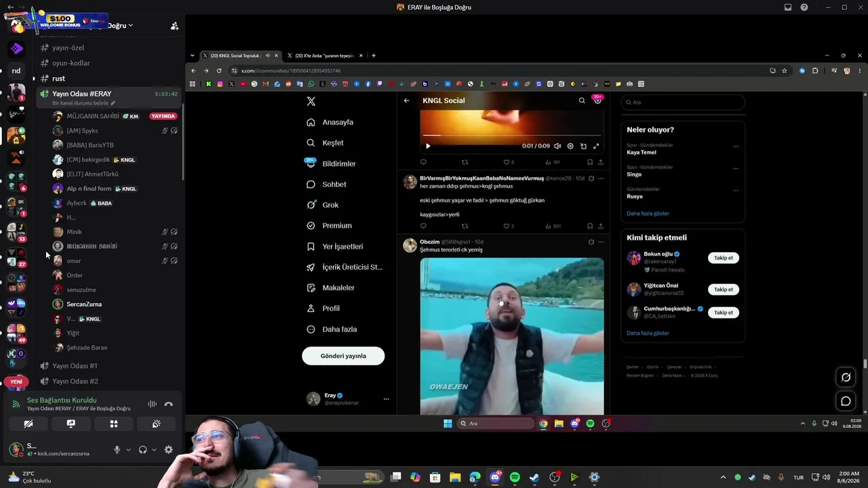Open the floating messages chat button
The width and height of the screenshot is (868, 488).
click(x=846, y=401)
